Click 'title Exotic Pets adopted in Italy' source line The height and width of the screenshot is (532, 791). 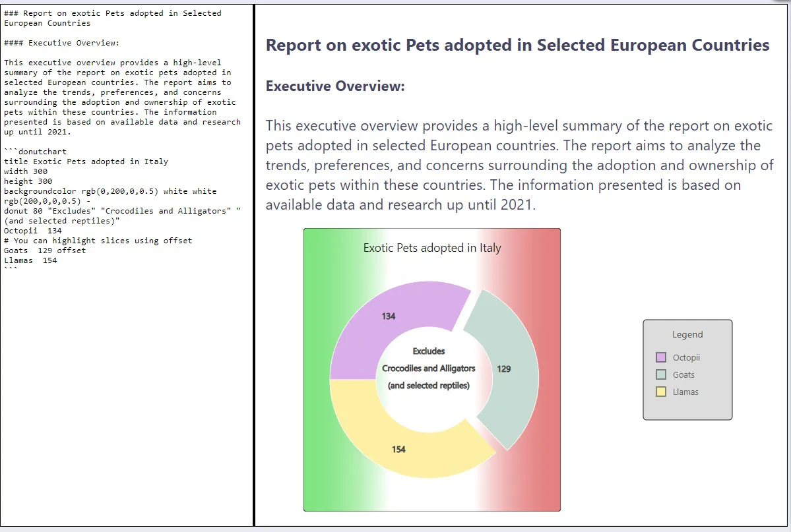[86, 162]
